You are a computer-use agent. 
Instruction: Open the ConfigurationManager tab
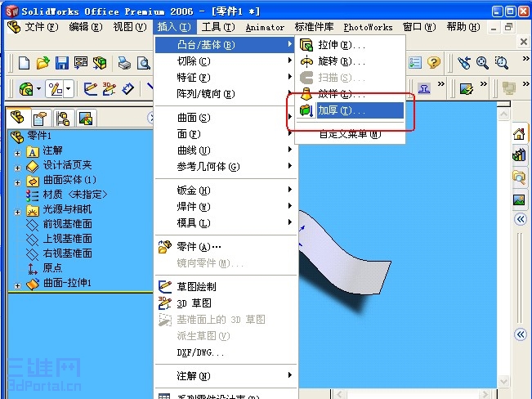pyautogui.click(x=63, y=119)
